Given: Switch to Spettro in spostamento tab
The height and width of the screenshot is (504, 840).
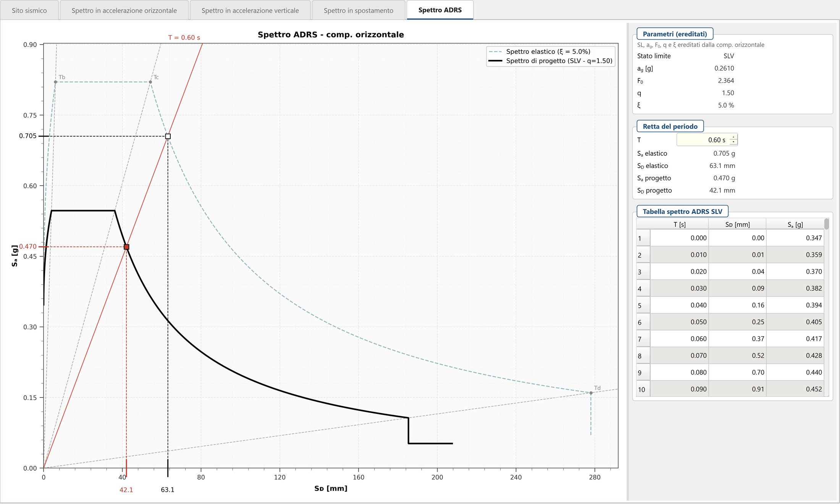Looking at the screenshot, I should pyautogui.click(x=359, y=10).
